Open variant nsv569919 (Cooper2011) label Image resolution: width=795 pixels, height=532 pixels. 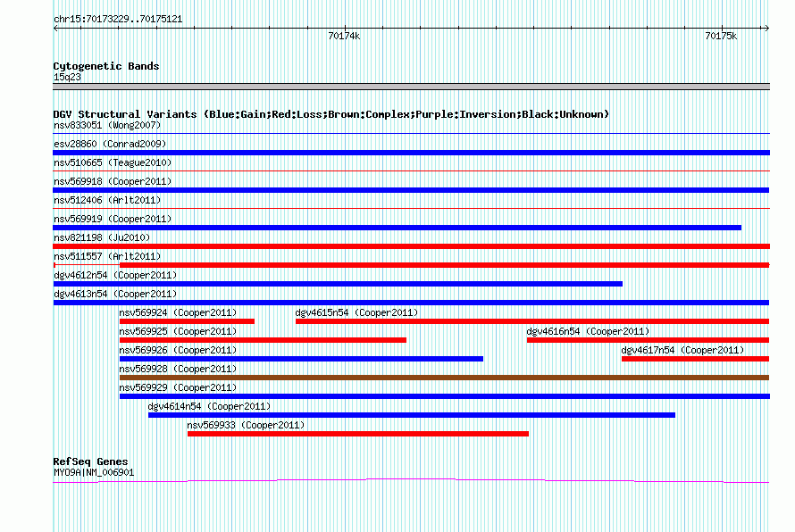(113, 219)
